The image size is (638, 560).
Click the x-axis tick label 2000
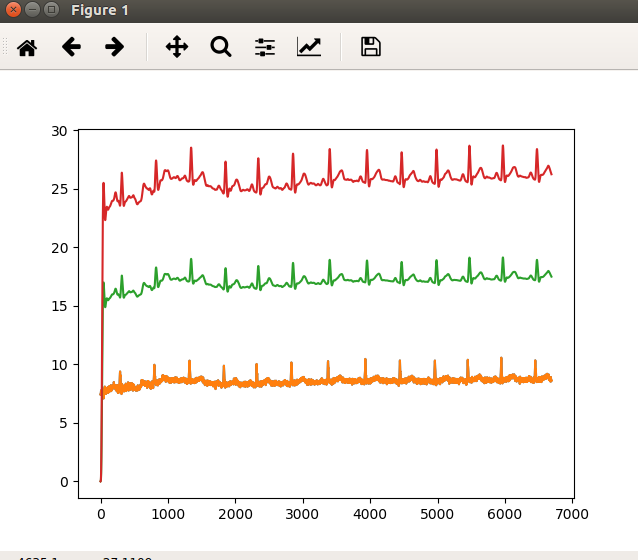click(235, 514)
